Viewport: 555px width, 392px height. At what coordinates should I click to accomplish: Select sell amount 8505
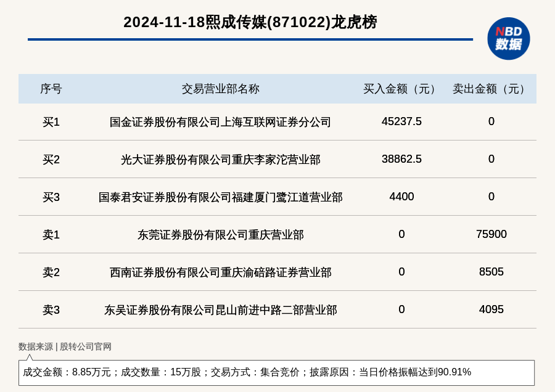click(x=491, y=272)
